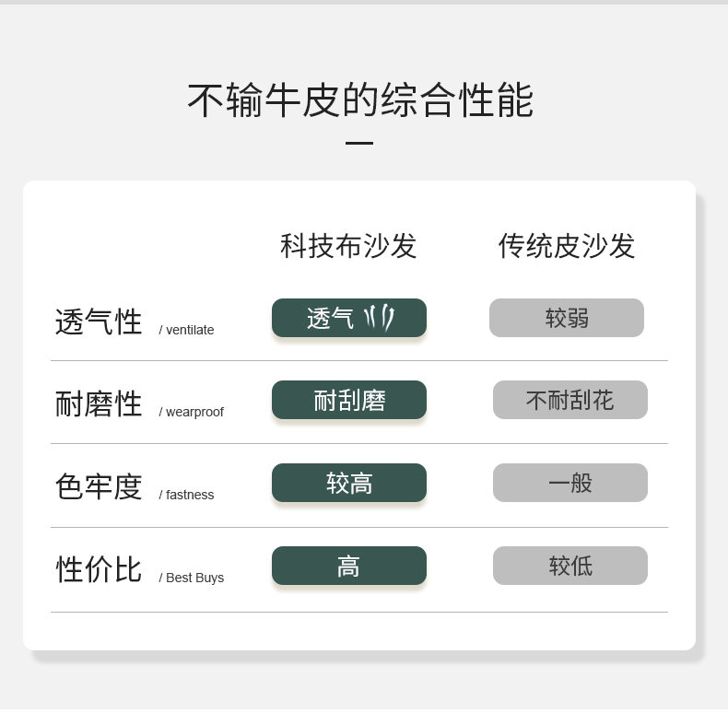Click the gray 较弱 badge
Viewport: 728px width, 713px height.
[567, 318]
